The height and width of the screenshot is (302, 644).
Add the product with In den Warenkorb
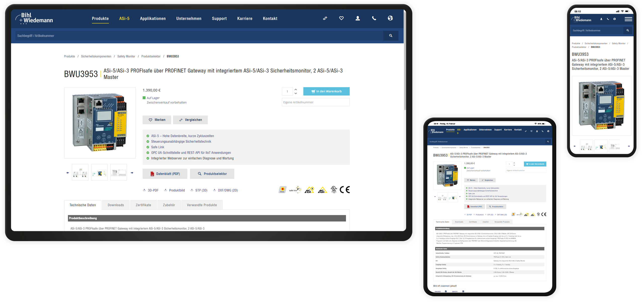(x=326, y=91)
